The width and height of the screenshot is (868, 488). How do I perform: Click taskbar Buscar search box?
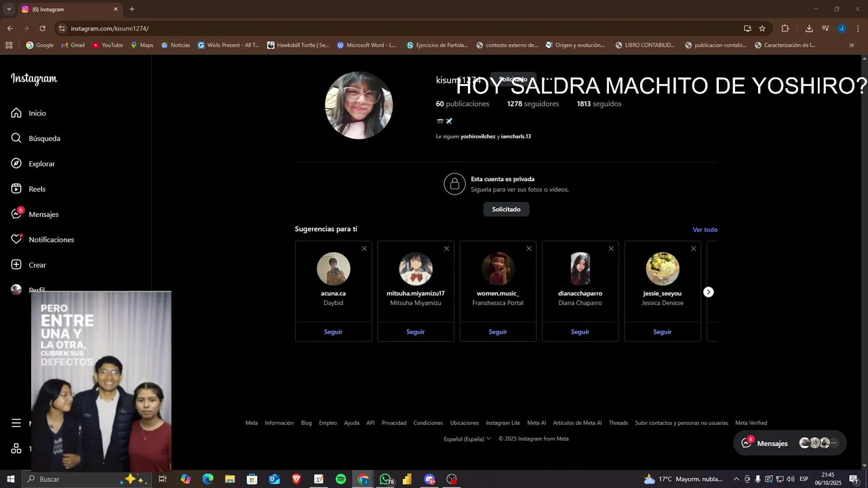pos(86,479)
